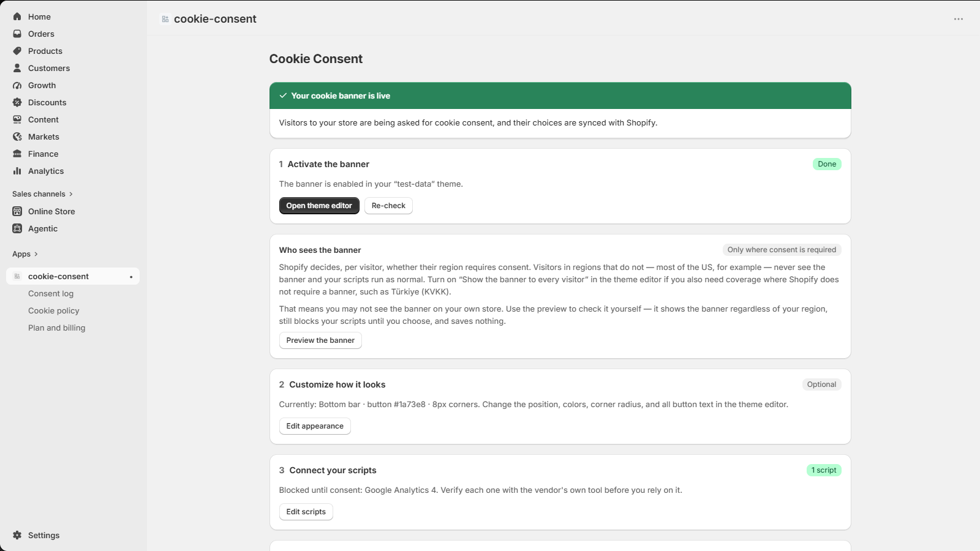The height and width of the screenshot is (551, 980).
Task: Click the Re-check button
Action: [388, 206]
